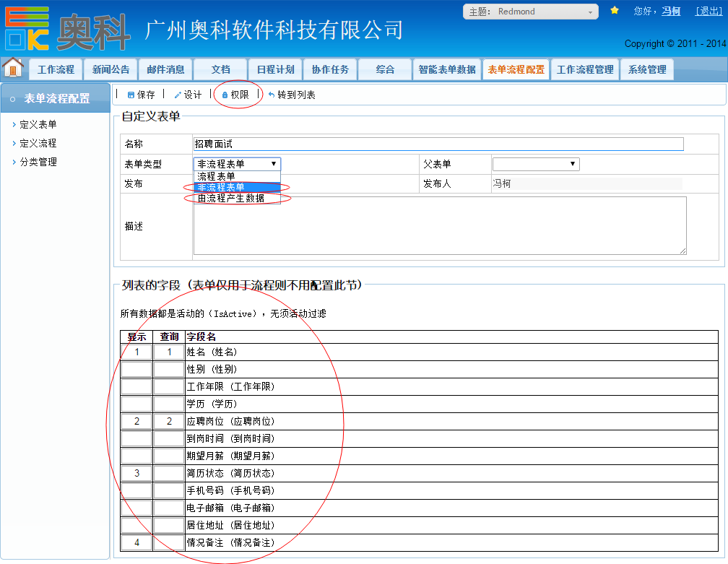Click the home icon tab
The height and width of the screenshot is (564, 728).
[13, 68]
